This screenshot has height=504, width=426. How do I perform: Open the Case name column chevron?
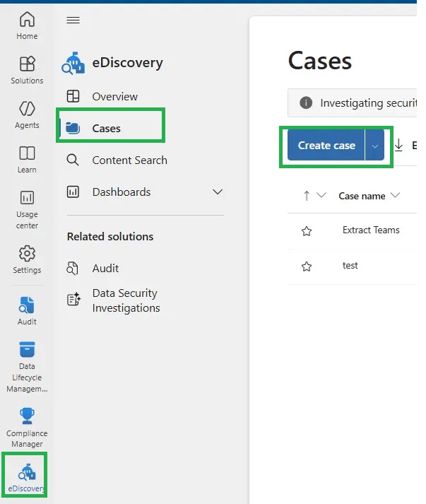[395, 195]
